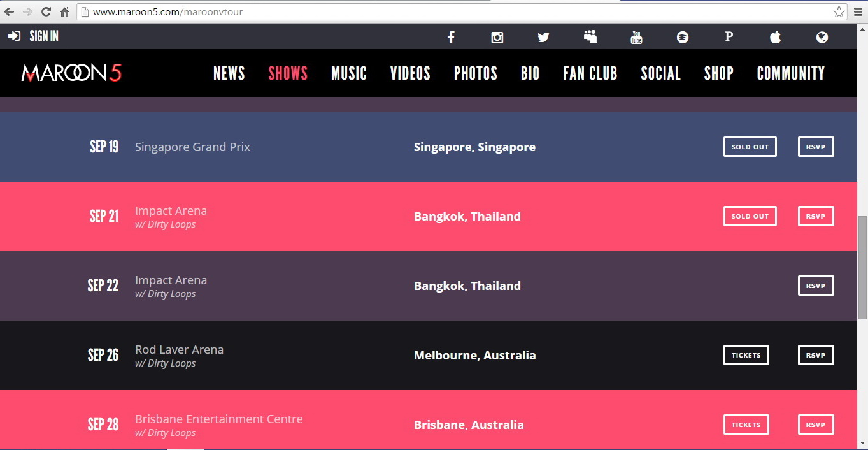Viewport: 868px width, 450px height.
Task: Click the scrollbar down arrow
Action: 862,443
